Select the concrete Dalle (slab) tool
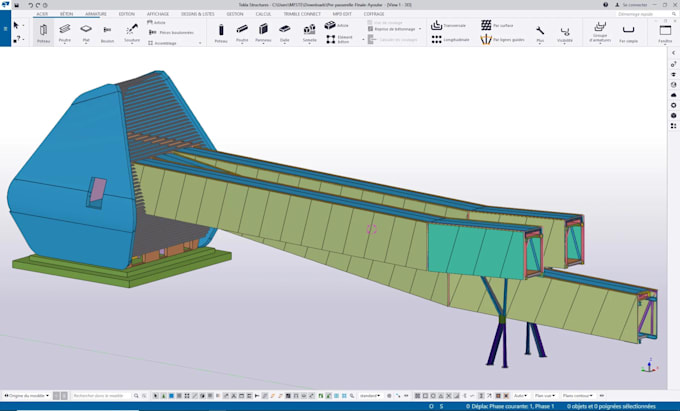Screen dimensions: 680x411 [285, 32]
